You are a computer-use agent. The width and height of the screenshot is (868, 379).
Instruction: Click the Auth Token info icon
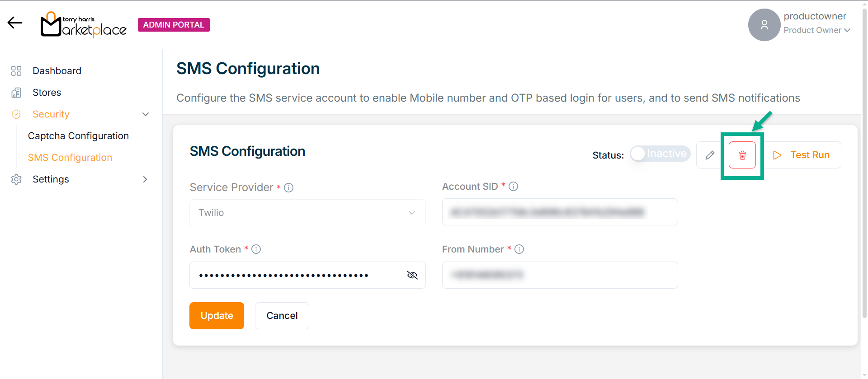(x=256, y=249)
